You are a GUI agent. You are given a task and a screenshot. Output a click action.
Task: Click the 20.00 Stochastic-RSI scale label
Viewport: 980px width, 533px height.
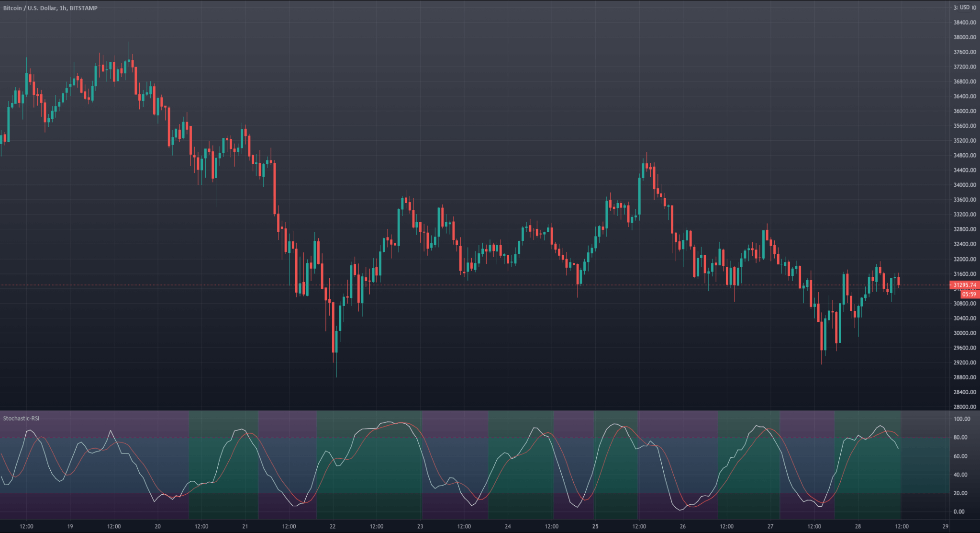point(960,493)
